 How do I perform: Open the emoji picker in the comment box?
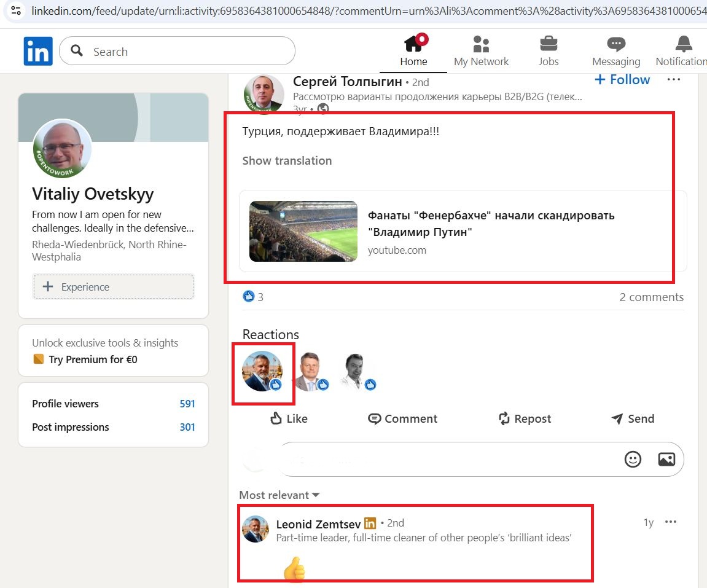(633, 459)
